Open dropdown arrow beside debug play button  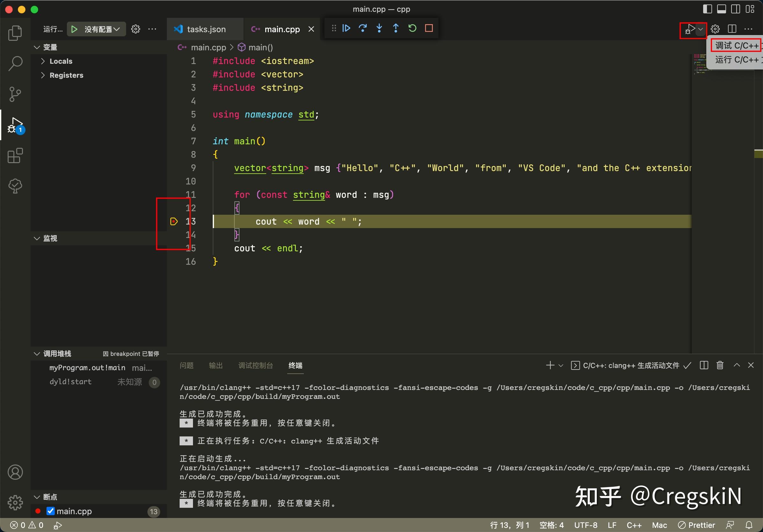701,29
